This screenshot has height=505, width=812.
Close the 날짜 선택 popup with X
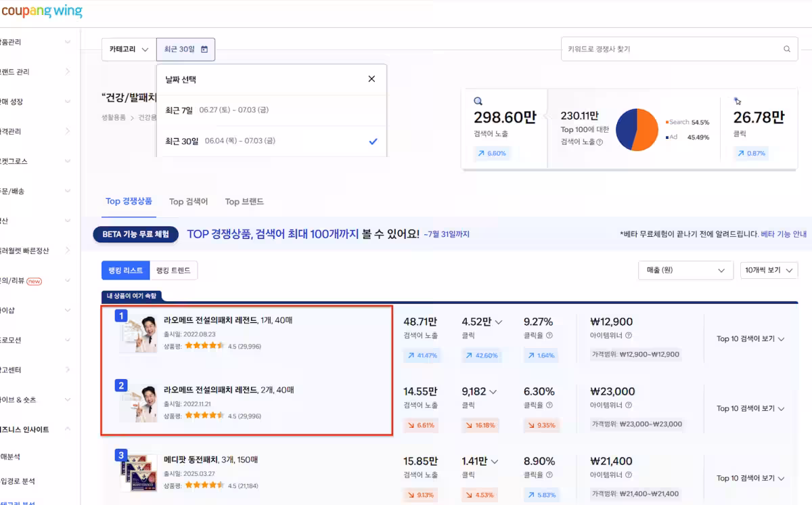pos(371,79)
